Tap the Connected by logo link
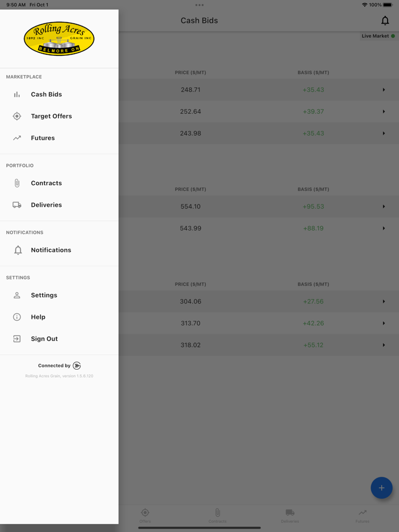Screen dimensions: 399x532 pos(77,366)
